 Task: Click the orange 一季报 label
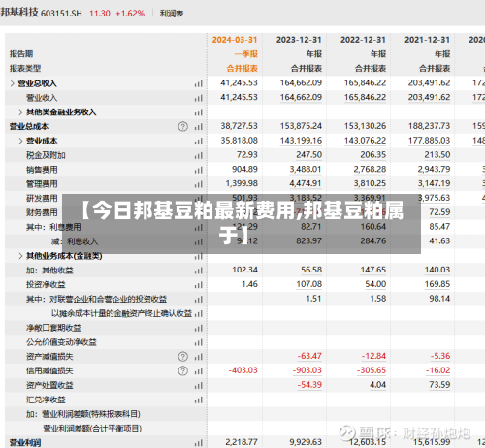coord(246,54)
